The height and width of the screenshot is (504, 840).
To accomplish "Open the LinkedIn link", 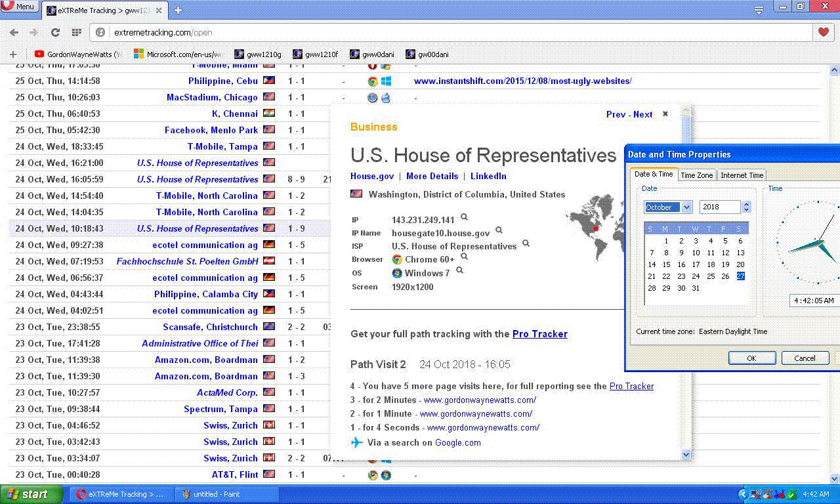I will coord(488,176).
